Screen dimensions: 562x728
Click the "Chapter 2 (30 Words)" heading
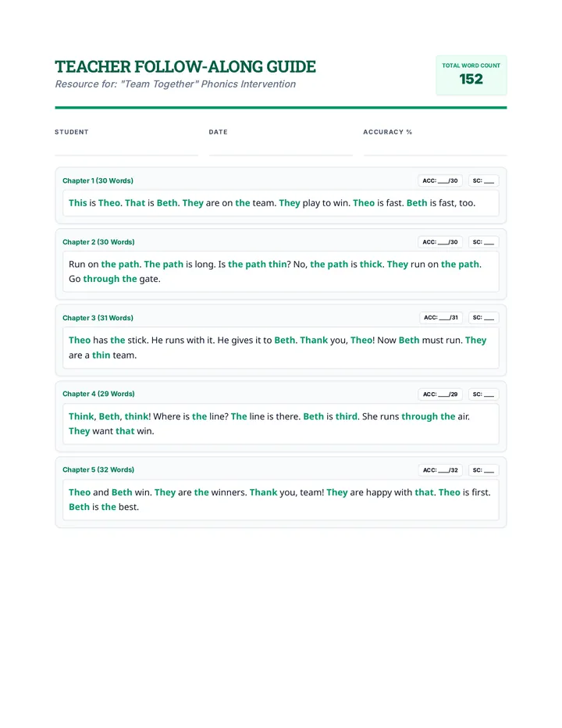pos(98,242)
